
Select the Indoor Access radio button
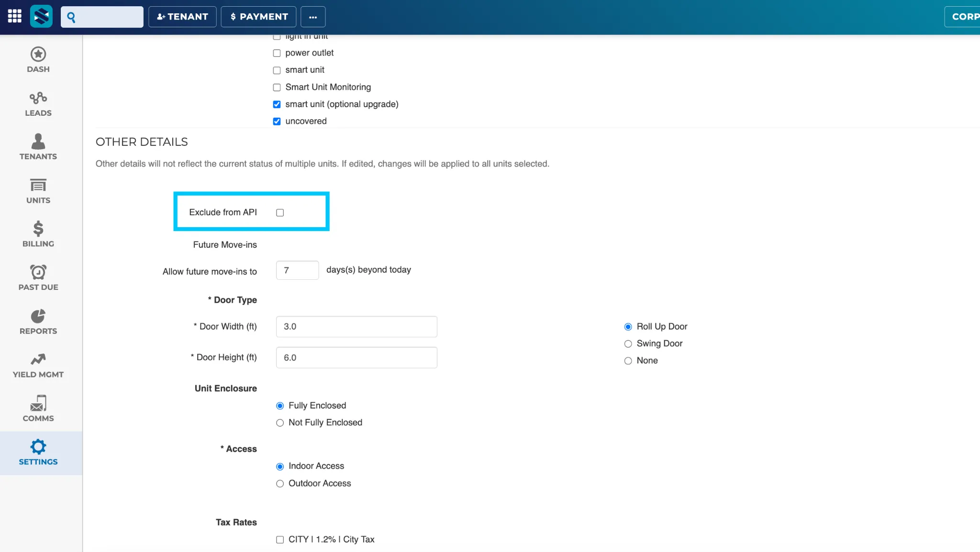[x=280, y=466]
